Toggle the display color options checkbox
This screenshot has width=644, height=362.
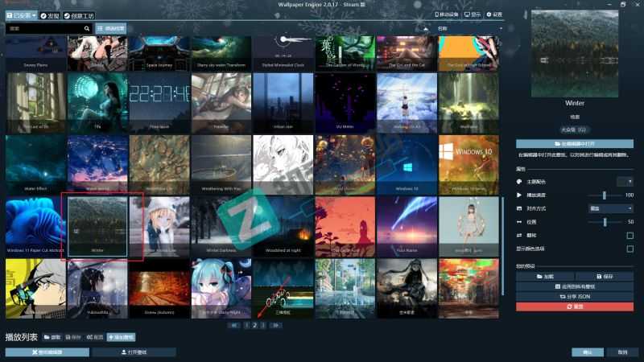coord(630,249)
